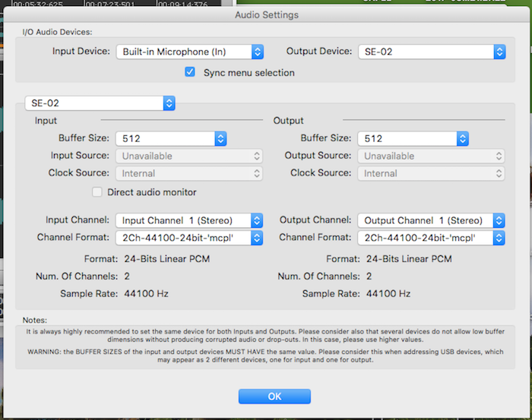
Task: Click the Audio Settings title bar
Action: coord(266,14)
